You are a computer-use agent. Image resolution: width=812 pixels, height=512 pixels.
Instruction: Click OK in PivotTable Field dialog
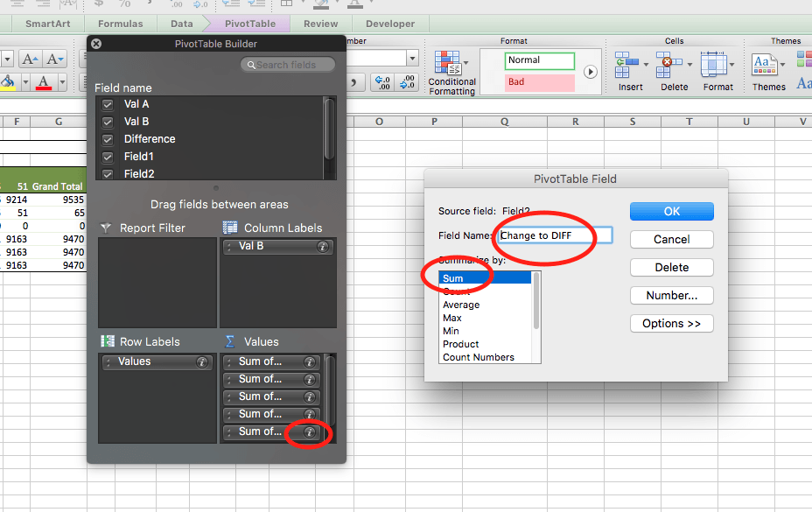[671, 211]
